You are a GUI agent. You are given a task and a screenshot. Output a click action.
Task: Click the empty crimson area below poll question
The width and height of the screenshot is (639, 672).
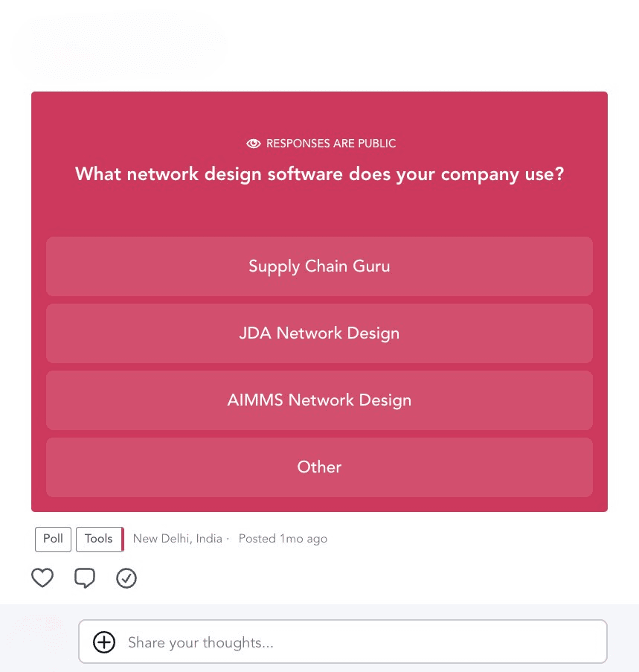tap(319, 212)
